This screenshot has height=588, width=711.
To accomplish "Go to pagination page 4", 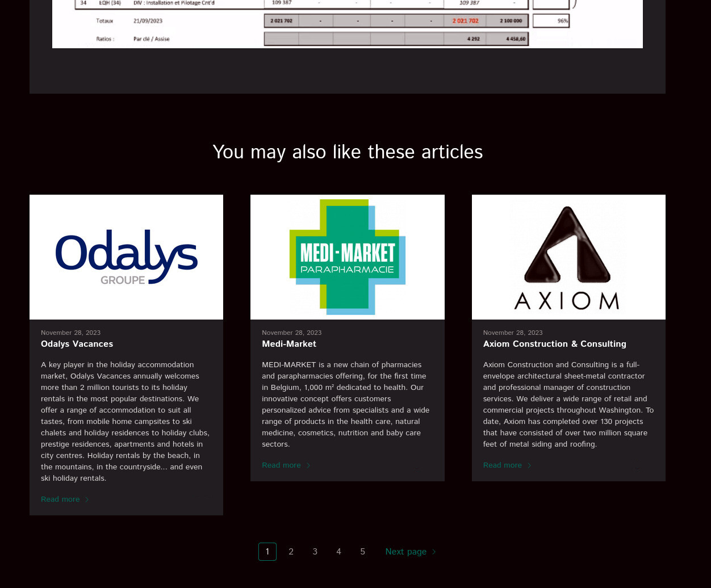I will pos(339,552).
